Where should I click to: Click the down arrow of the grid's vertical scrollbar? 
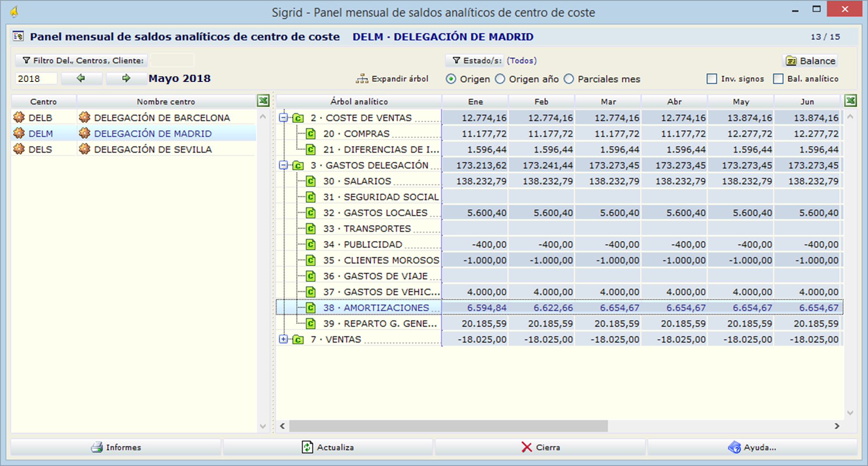850,413
